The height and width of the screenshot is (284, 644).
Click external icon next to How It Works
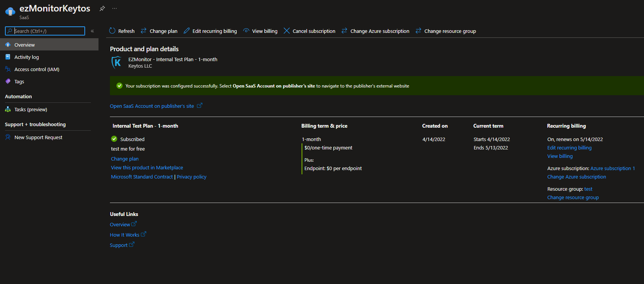[x=144, y=234]
